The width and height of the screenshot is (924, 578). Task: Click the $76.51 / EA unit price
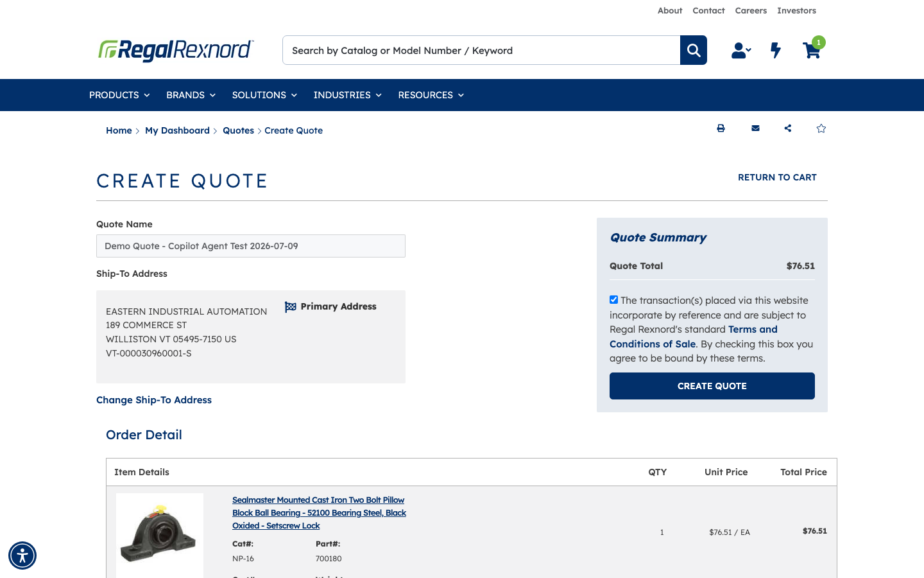(x=730, y=532)
